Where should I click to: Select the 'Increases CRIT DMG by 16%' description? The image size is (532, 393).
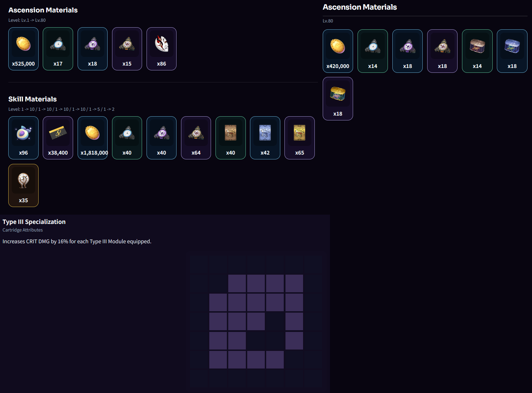click(x=77, y=242)
